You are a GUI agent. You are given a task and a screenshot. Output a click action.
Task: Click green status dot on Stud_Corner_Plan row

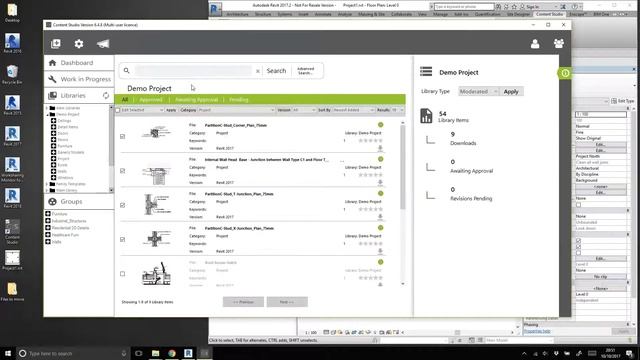pyautogui.click(x=380, y=125)
